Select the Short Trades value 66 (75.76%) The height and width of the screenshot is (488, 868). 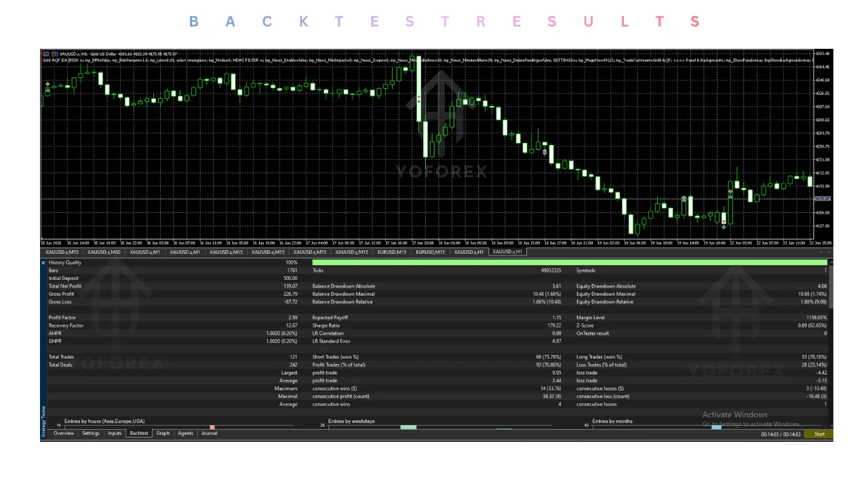pyautogui.click(x=549, y=357)
